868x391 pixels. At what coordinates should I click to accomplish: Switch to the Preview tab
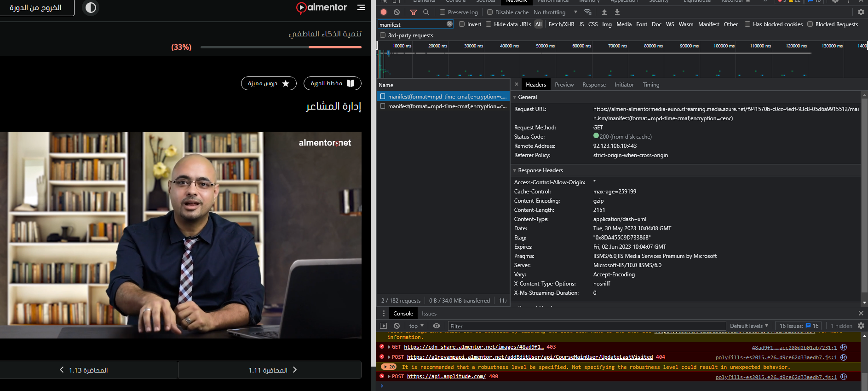[x=564, y=85]
